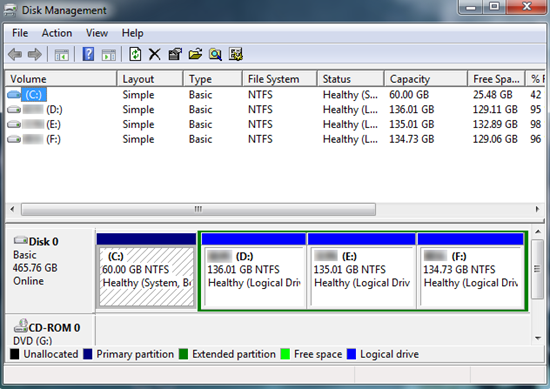Open the File menu

tap(20, 33)
